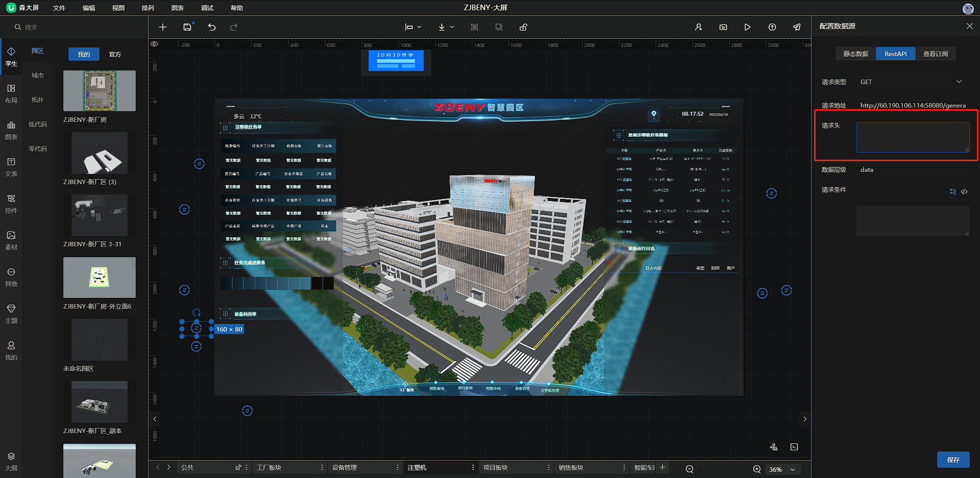Select the 孪生 sidebar category
The image size is (980, 478).
[11, 57]
